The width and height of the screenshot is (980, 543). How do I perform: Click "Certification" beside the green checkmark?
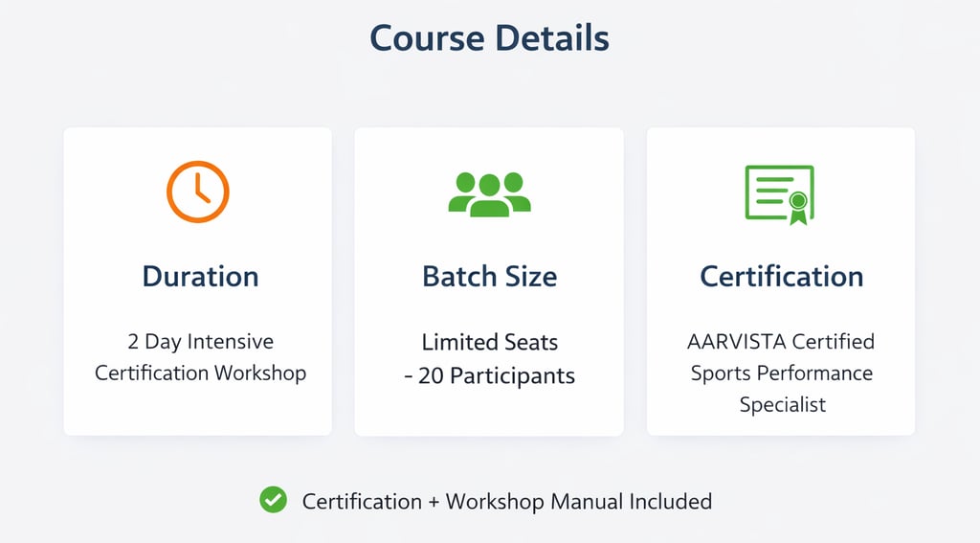pyautogui.click(x=362, y=501)
